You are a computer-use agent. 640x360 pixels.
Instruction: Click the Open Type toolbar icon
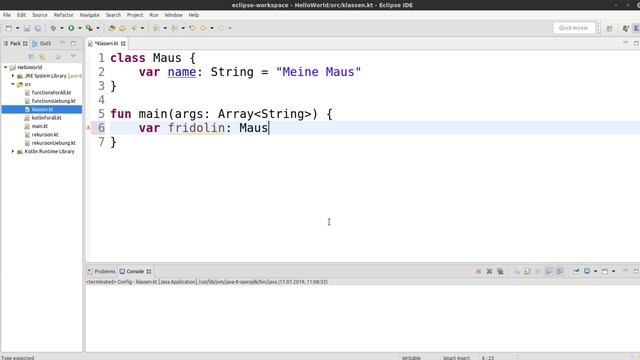(x=133, y=28)
